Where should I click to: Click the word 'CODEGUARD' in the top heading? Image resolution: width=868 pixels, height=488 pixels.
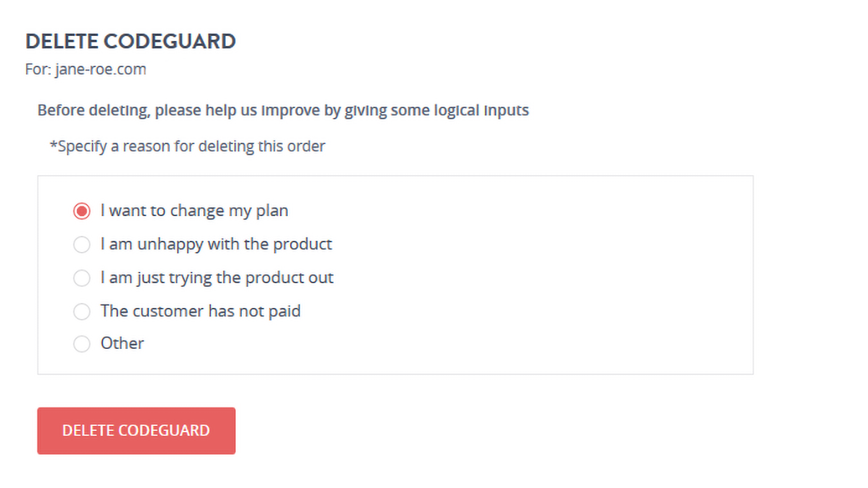[169, 41]
